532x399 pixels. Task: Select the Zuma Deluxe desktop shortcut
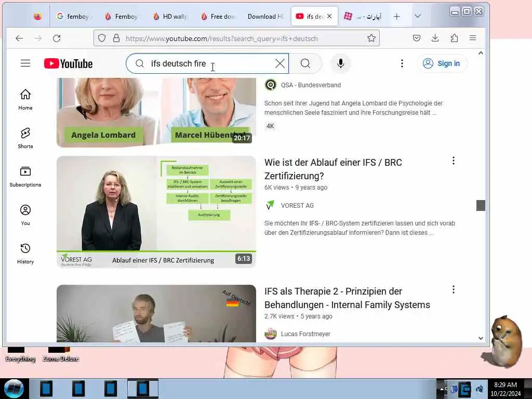61,354
